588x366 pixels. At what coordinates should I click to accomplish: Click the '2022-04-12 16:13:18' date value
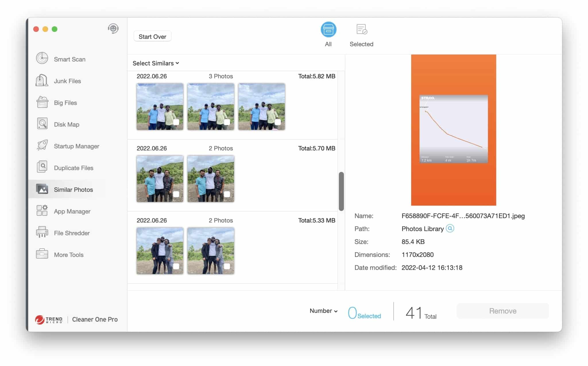click(432, 268)
